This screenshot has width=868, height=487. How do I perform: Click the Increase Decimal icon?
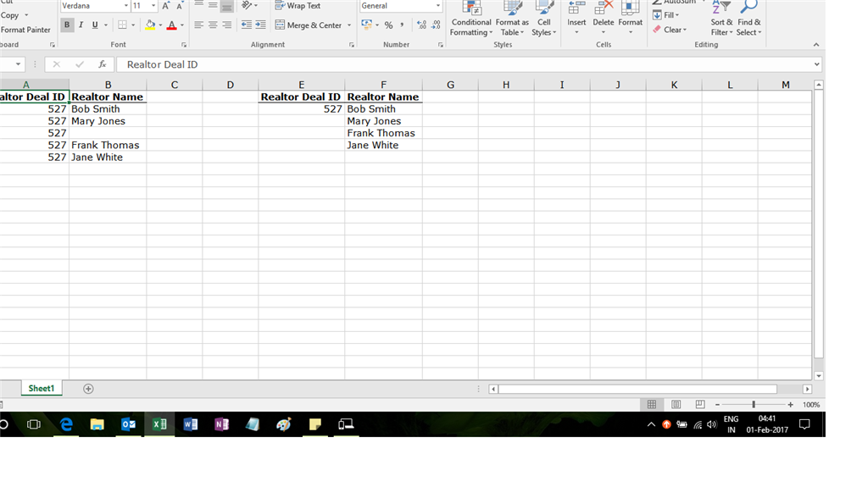click(x=422, y=25)
